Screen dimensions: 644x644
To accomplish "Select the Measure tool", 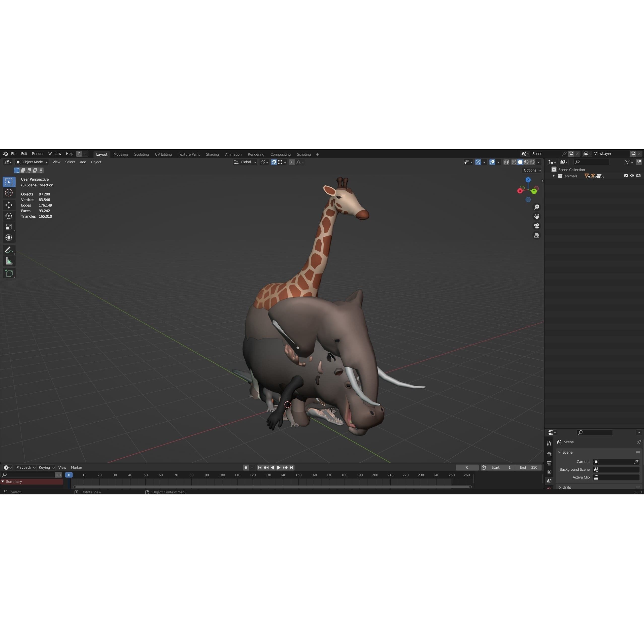I will point(9,261).
